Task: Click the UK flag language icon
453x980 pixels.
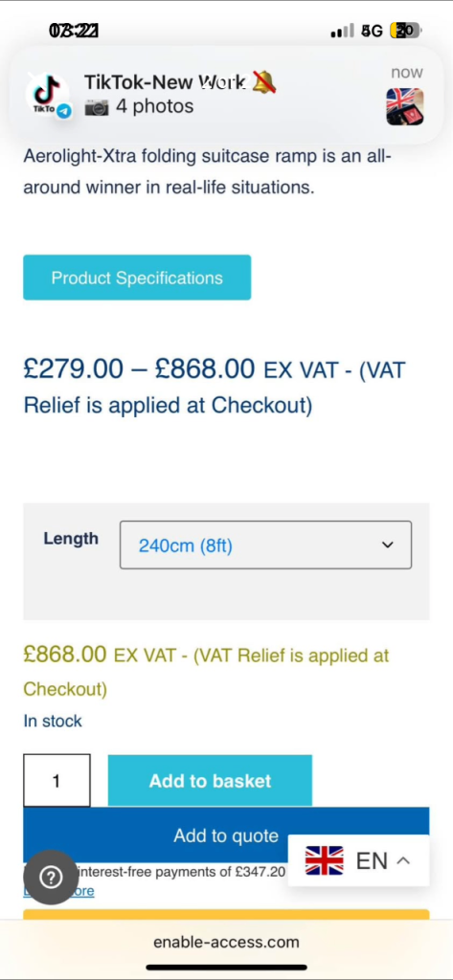Action: click(324, 860)
